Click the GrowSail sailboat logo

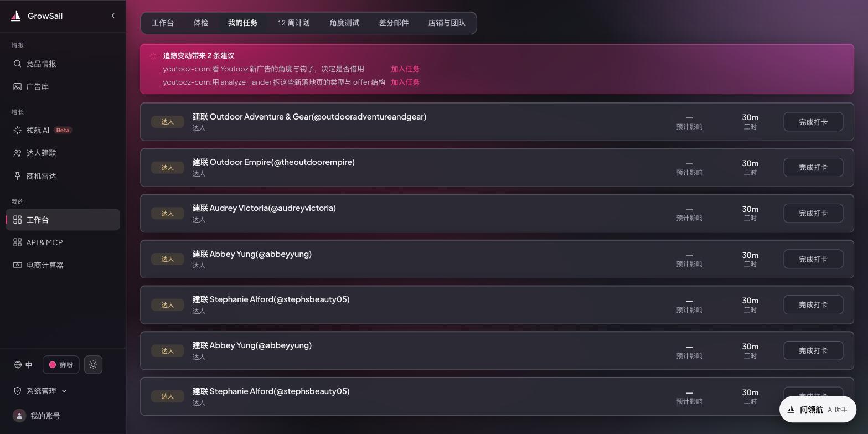point(15,16)
